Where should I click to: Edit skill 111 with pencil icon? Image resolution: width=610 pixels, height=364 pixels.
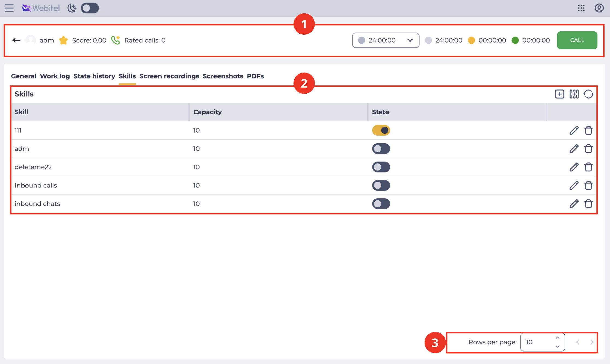pyautogui.click(x=574, y=130)
